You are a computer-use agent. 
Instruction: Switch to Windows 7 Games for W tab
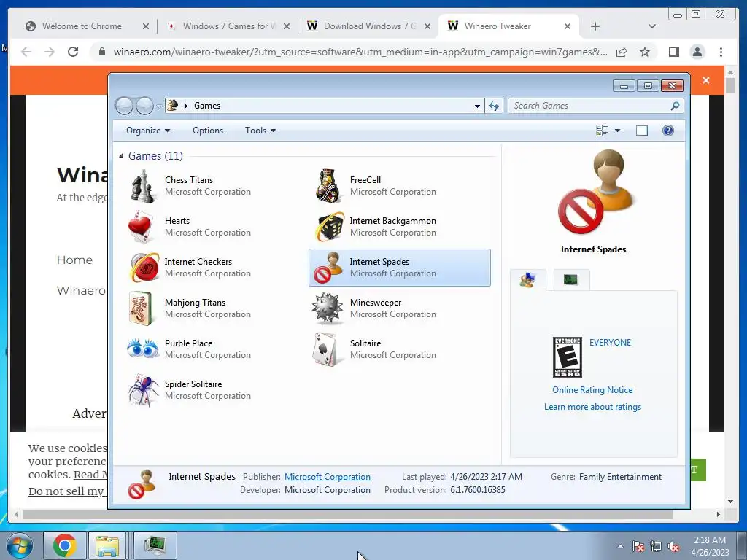click(228, 26)
